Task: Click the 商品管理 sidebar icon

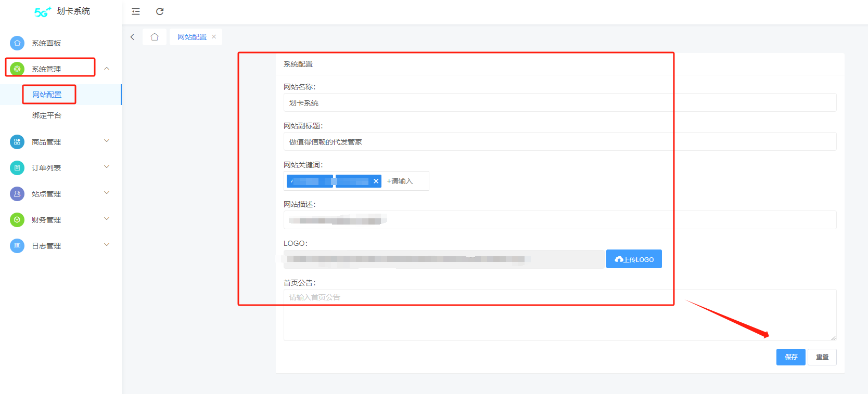Action: click(17, 142)
